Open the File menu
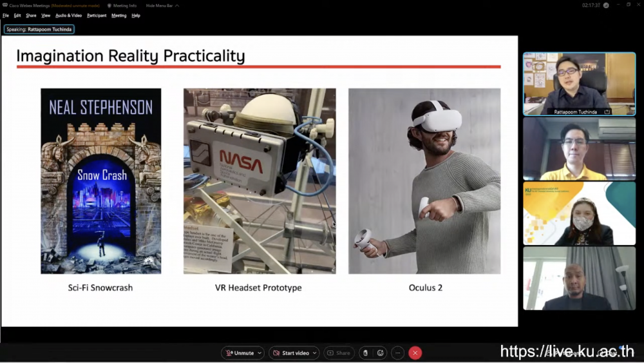Image resolution: width=644 pixels, height=363 pixels. click(6, 15)
